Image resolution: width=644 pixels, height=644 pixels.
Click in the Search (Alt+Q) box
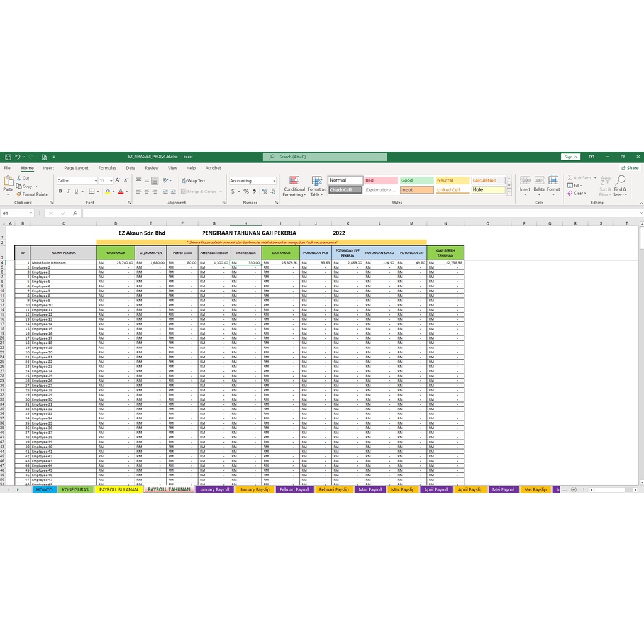pyautogui.click(x=325, y=157)
